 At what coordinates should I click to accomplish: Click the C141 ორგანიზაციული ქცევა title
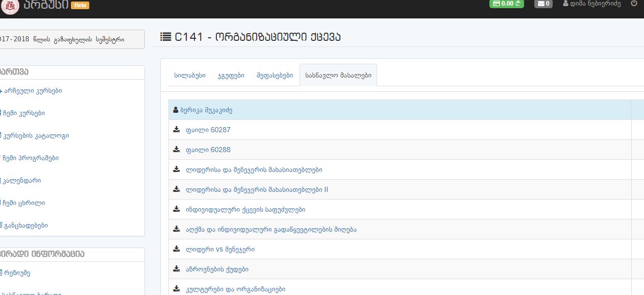click(x=258, y=37)
